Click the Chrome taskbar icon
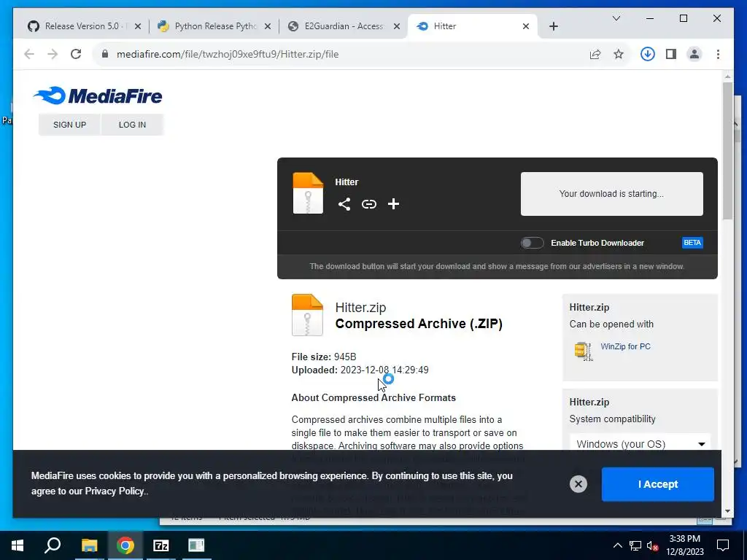 point(125,545)
